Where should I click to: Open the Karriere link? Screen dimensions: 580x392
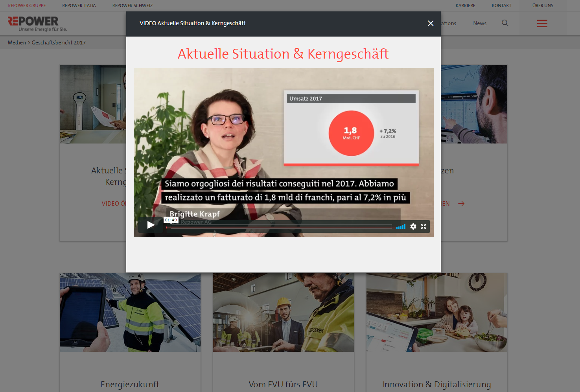point(466,6)
